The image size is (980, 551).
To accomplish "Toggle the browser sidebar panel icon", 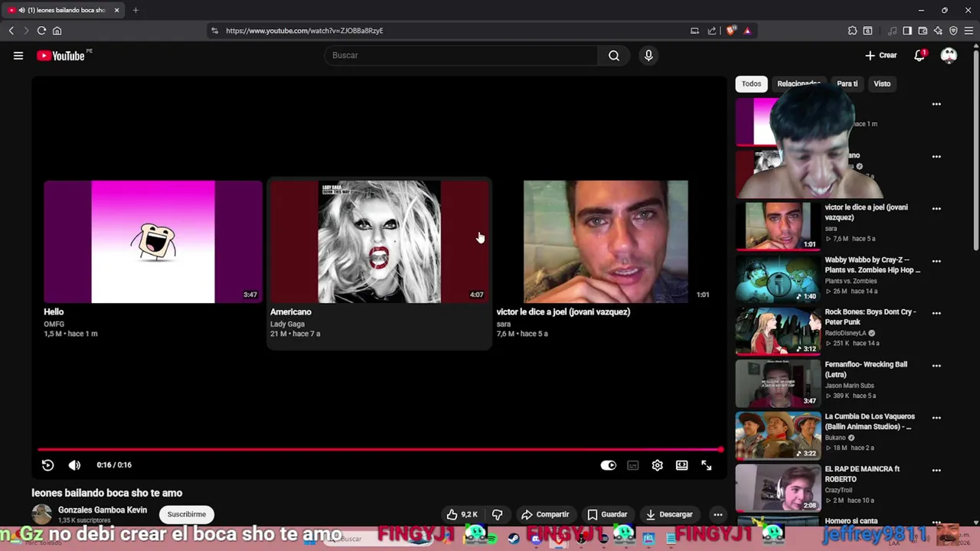I will pos(907,31).
